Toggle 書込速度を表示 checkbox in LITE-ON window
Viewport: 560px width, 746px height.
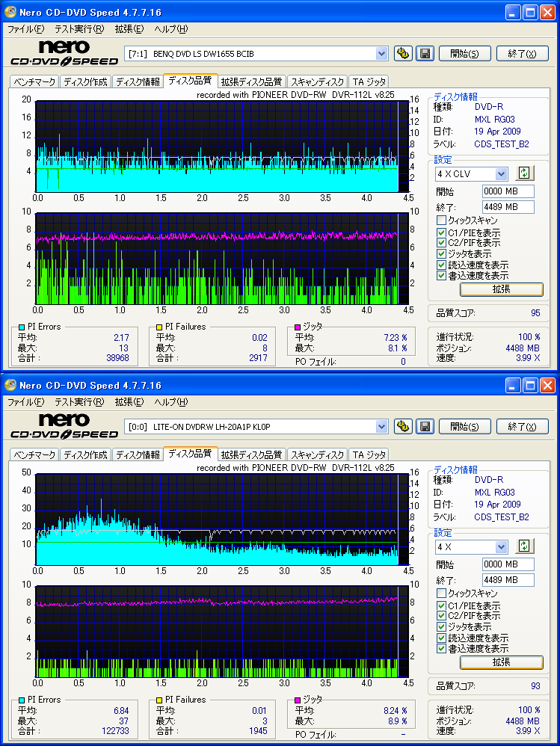pos(441,649)
